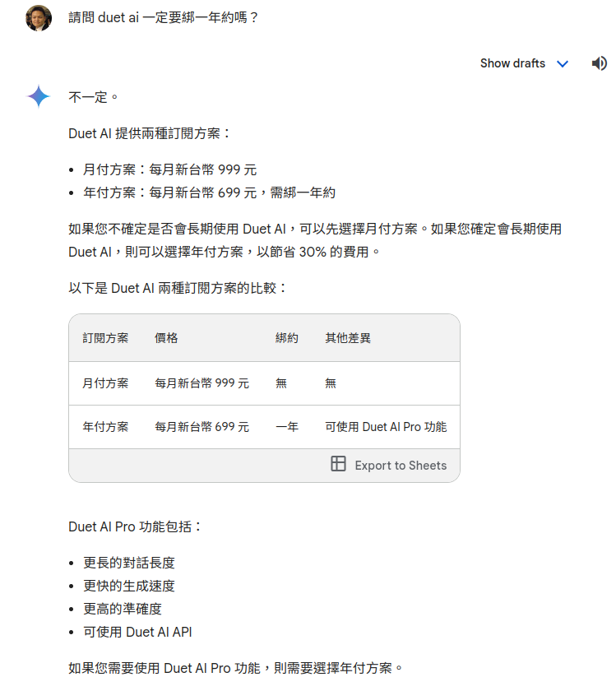The height and width of the screenshot is (691, 616).
Task: Click the cell 每月新台幣 699 元 in the table
Action: 201,427
